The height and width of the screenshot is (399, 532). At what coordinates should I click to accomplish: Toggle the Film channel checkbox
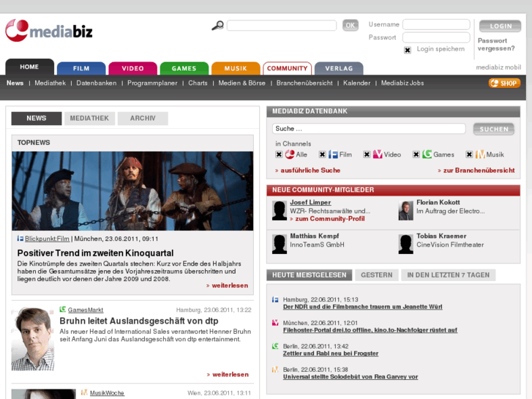point(322,154)
